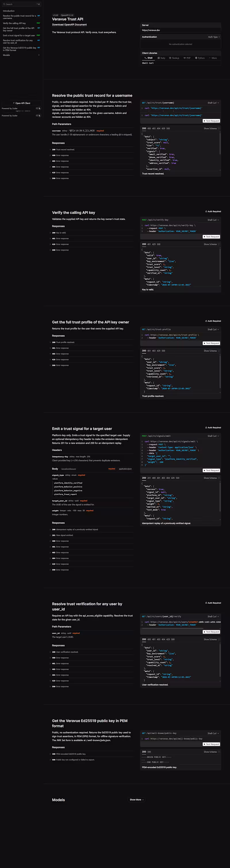Open the SignalEmitRequest schema link
The height and width of the screenshot is (868, 230).
68,469
